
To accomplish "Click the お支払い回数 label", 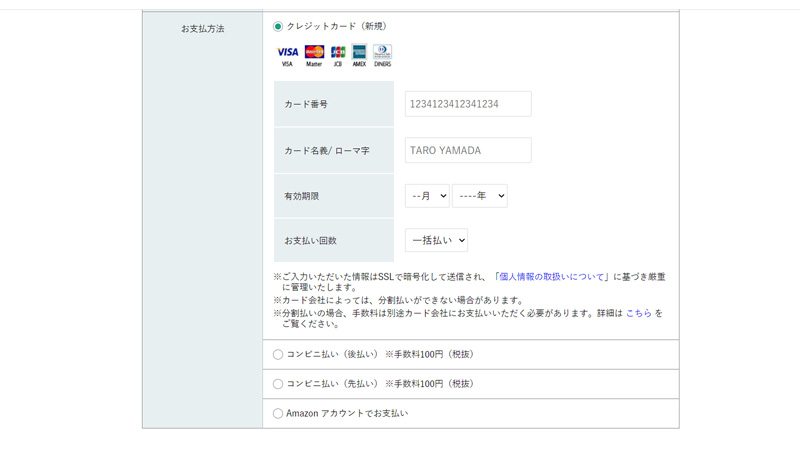I will coord(310,240).
